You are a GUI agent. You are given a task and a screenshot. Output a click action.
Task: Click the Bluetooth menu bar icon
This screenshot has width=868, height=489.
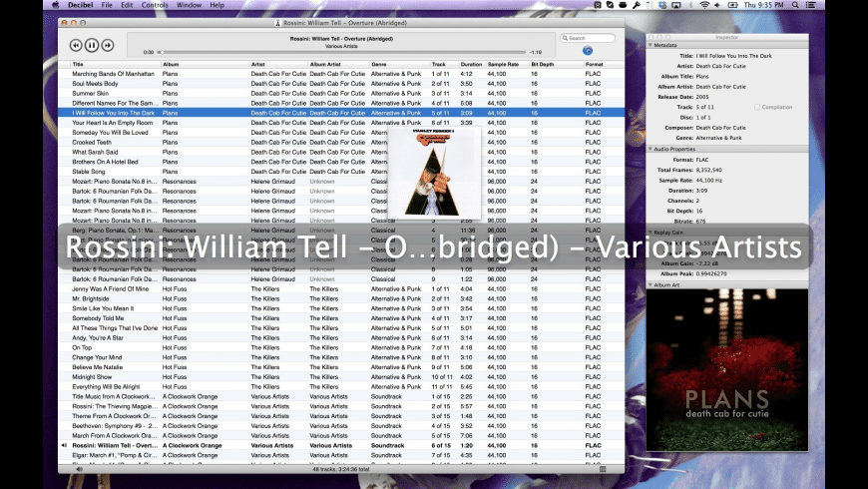coord(690,5)
